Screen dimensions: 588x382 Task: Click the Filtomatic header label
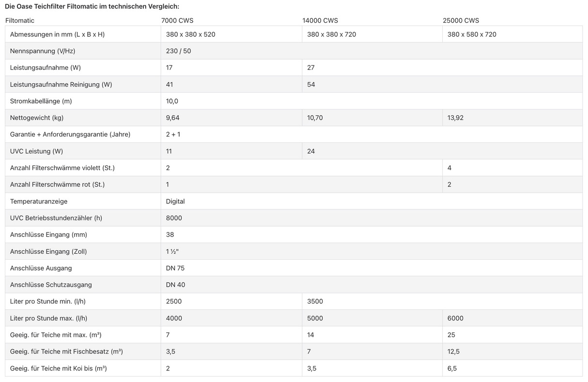pos(20,20)
